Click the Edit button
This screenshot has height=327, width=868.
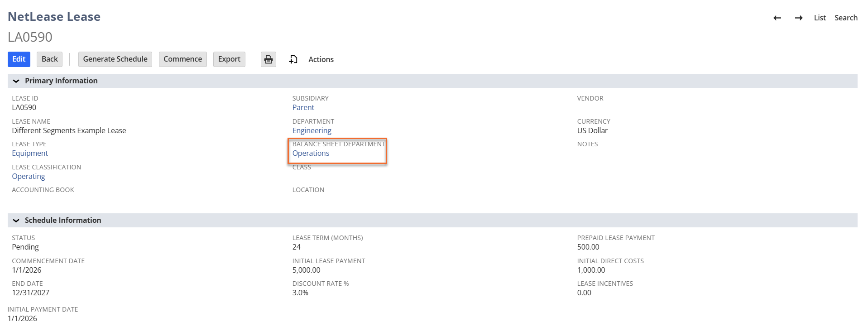(x=19, y=59)
